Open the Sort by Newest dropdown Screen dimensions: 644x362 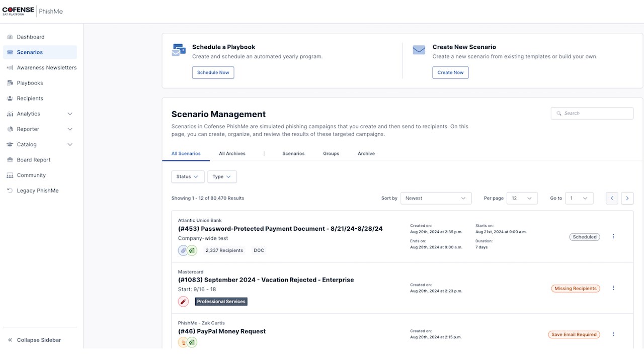click(436, 198)
